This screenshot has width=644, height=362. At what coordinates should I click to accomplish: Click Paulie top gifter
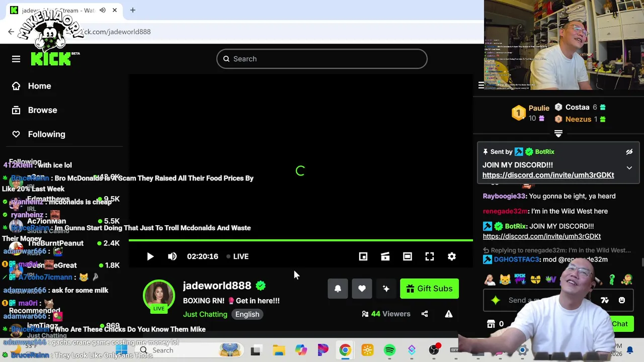[x=539, y=108]
